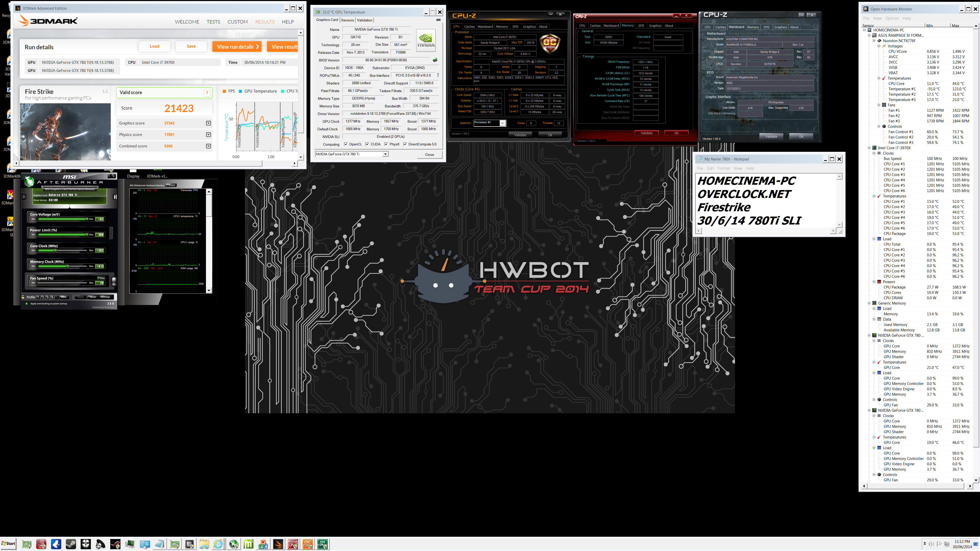The image size is (980, 551).
Task: Click the Fire Strike thumbnail image
Action: coord(65,132)
